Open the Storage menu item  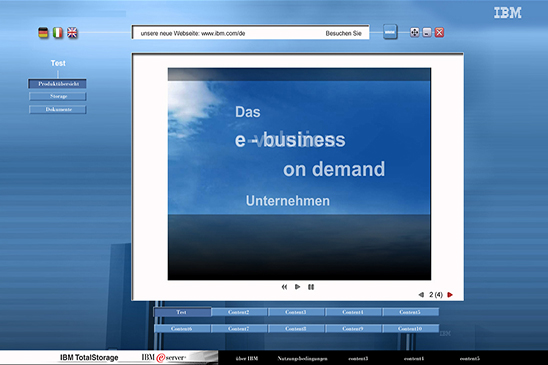58,96
